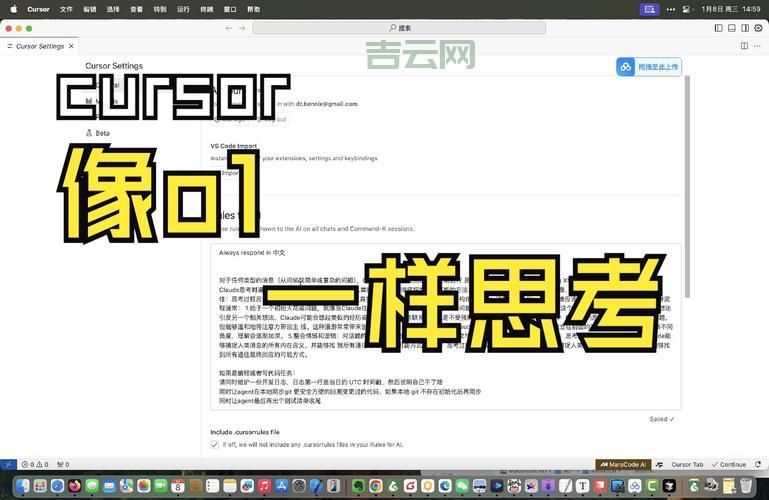This screenshot has width=769, height=500.
Task: Open Photos from the Dock
Action: click(143, 486)
